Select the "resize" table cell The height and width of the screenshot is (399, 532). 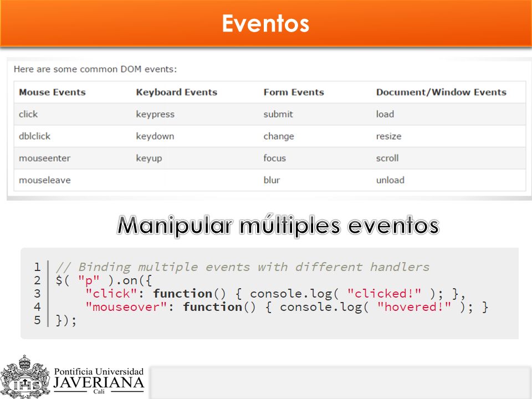[388, 136]
